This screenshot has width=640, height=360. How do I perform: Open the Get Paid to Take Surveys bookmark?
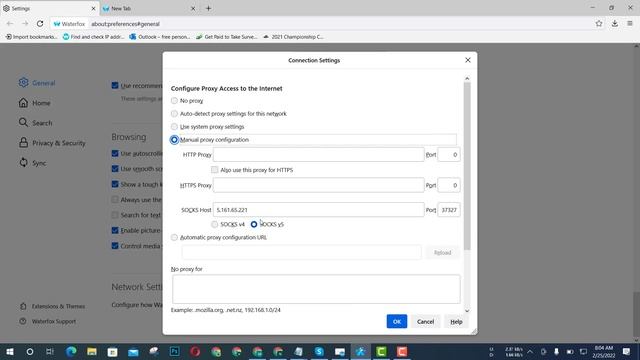point(227,37)
